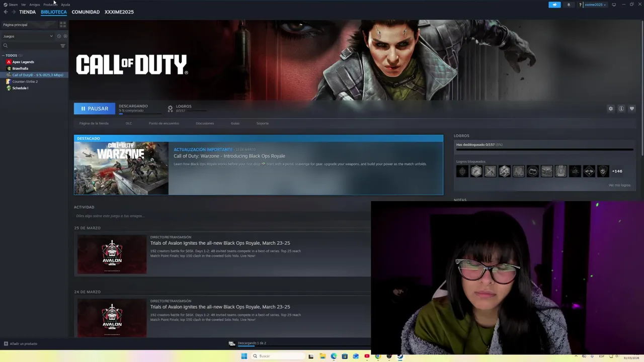
Task: Open Punto de encuentro link
Action: pos(164,123)
